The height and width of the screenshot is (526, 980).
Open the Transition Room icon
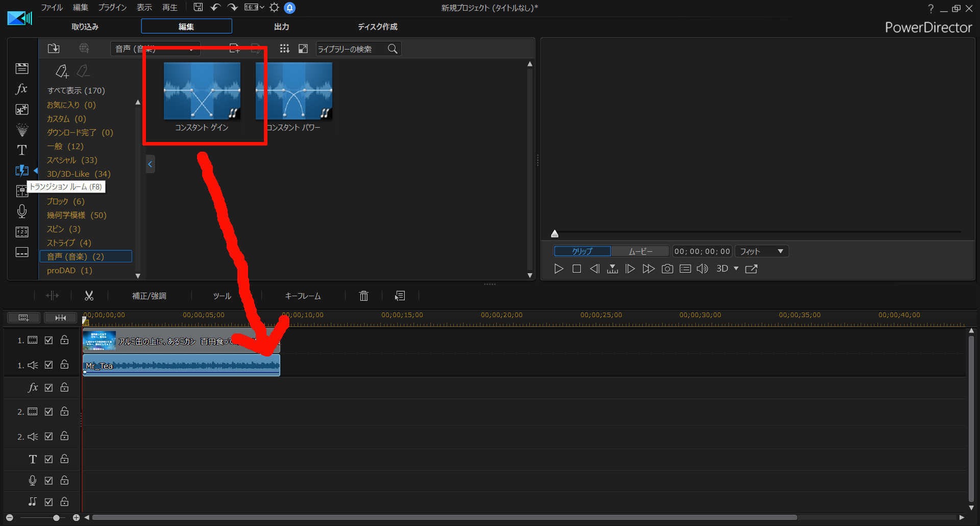(x=22, y=171)
